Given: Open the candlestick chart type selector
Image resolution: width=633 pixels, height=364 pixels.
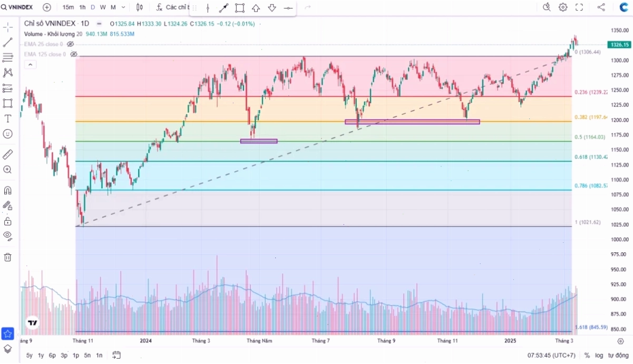Looking at the screenshot, I should [139, 7].
